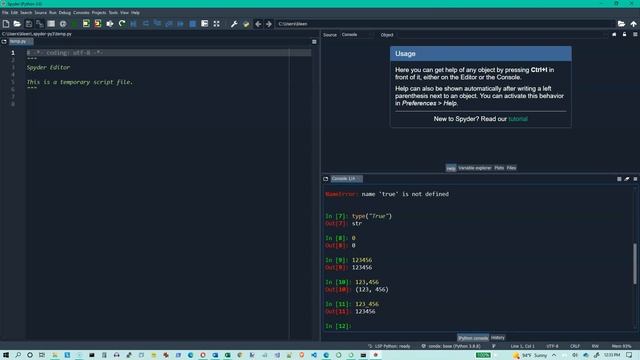Screen dimensions: 640x360
Task: Maximize the current pane toolbar icon
Action: point(204,24)
